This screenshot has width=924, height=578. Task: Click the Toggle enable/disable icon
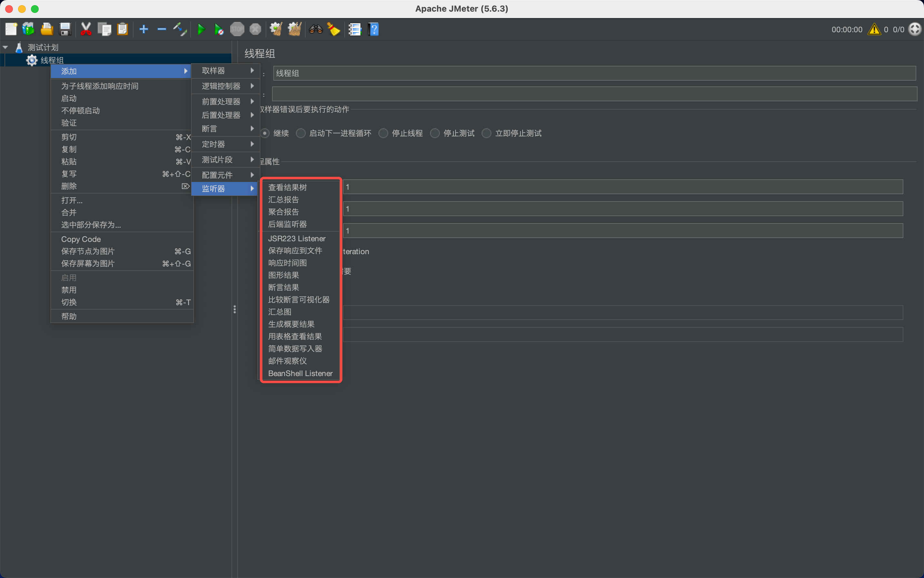(180, 29)
